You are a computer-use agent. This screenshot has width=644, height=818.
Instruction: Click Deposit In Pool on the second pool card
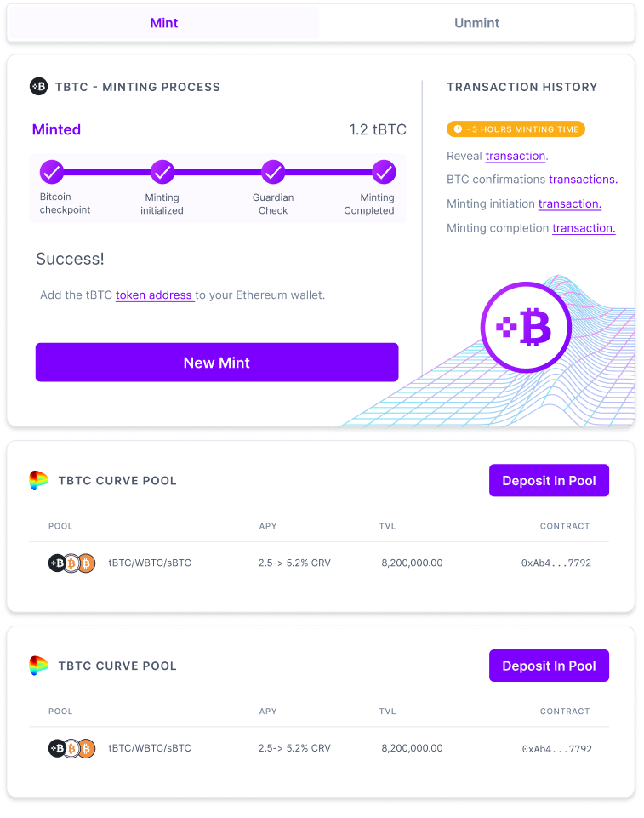pyautogui.click(x=549, y=666)
